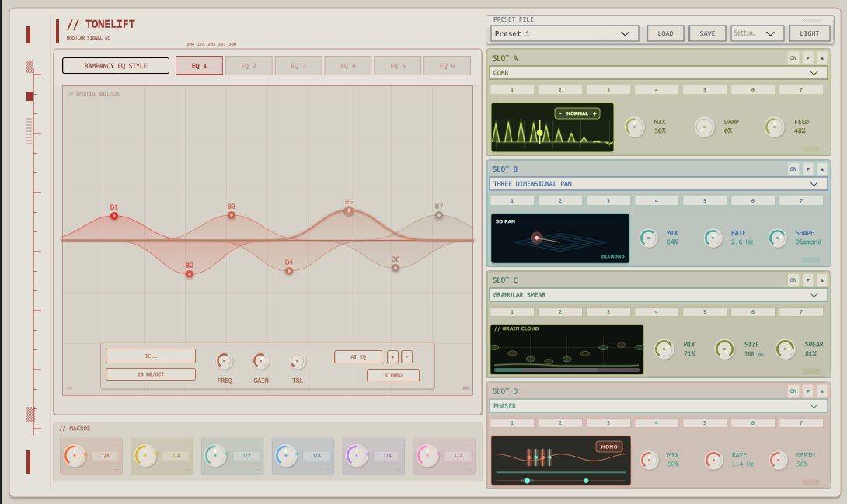Select the B3 band node on the EQ curve
The image size is (847, 504).
point(232,215)
